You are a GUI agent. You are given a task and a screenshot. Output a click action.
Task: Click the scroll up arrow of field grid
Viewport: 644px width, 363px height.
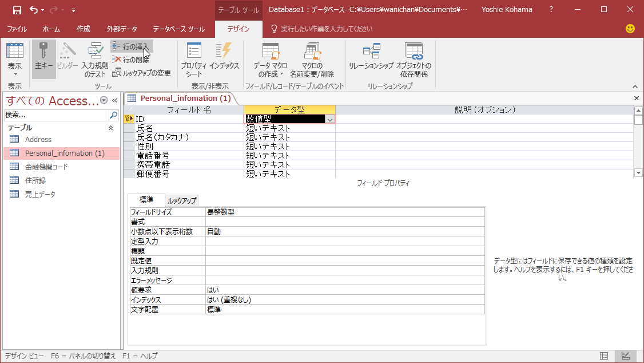638,110
